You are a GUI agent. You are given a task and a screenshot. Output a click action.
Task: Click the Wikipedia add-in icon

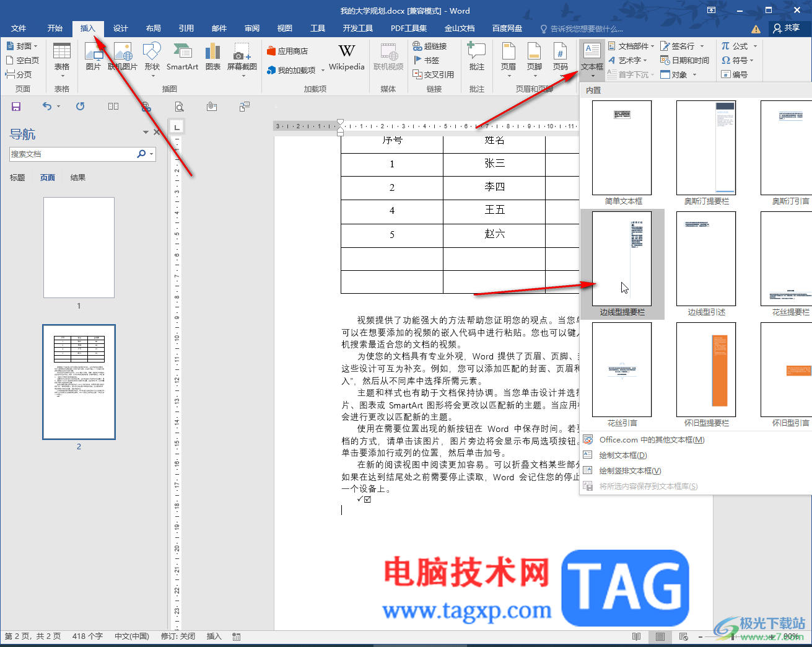(347, 57)
